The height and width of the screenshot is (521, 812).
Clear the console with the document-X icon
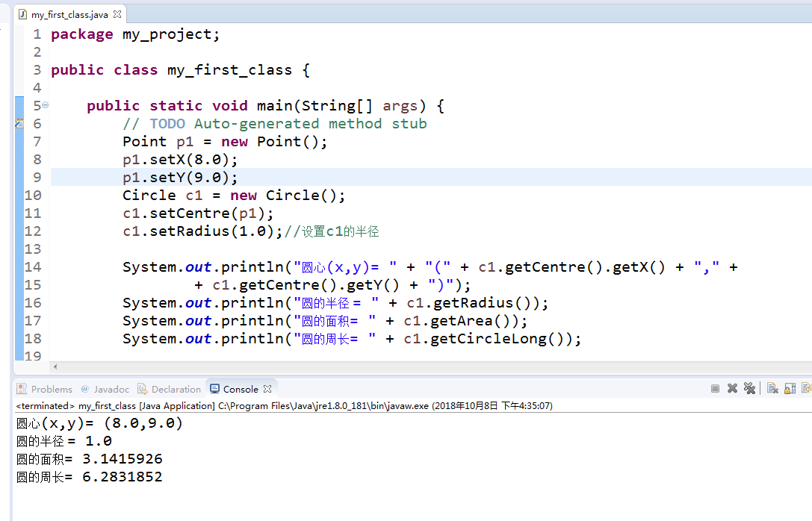[772, 389]
